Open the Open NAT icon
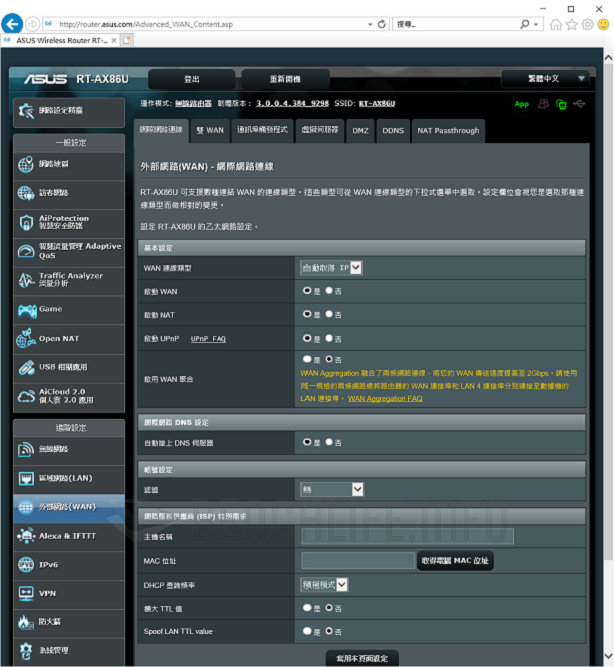Image resolution: width=614 pixels, height=667 pixels. 26,339
